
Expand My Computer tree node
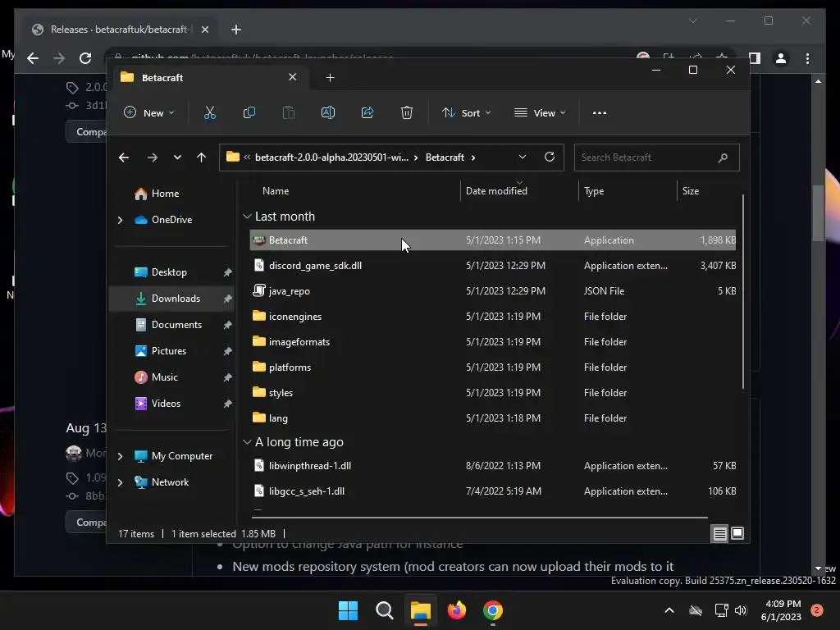point(120,456)
